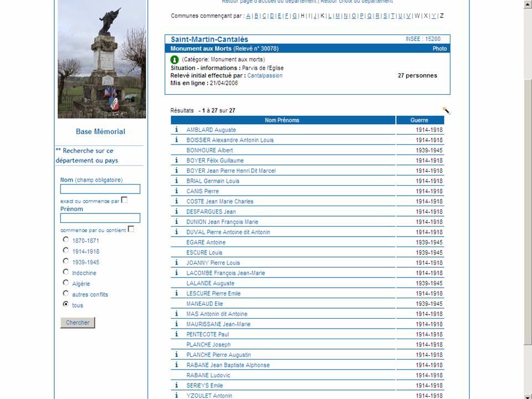Click the monument aux morts photo thumbnail
Image resolution: width=532 pixels, height=399 pixels.
(x=102, y=59)
